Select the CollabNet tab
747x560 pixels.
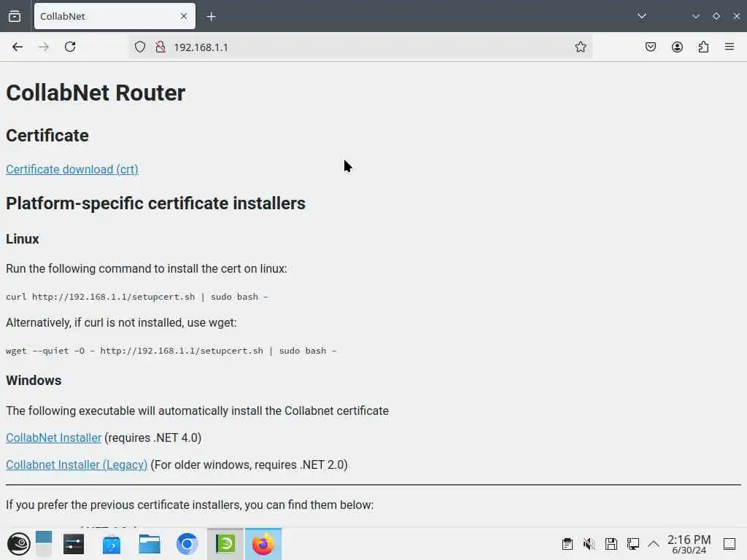coord(115,16)
